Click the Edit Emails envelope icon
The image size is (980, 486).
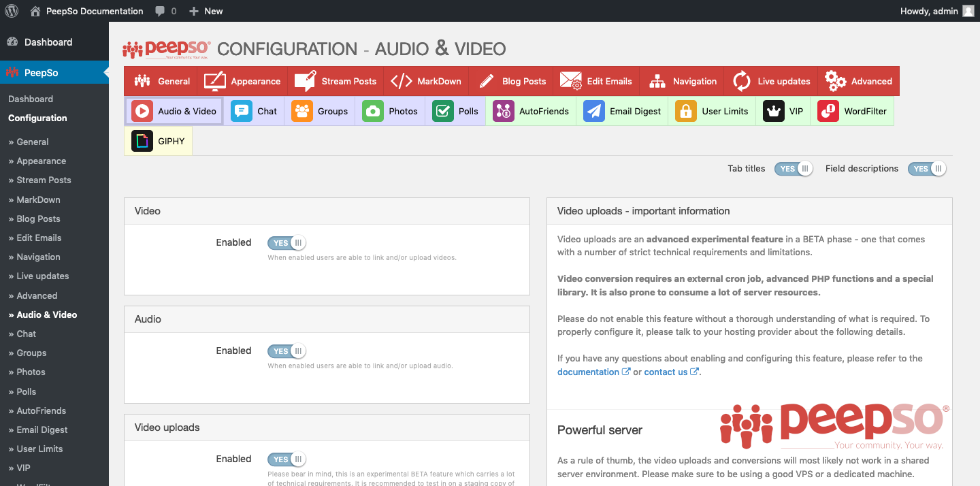[570, 81]
